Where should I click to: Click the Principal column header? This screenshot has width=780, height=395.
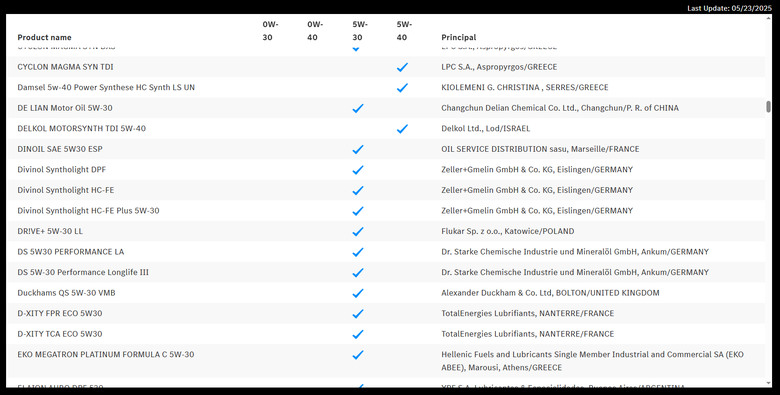click(x=459, y=37)
